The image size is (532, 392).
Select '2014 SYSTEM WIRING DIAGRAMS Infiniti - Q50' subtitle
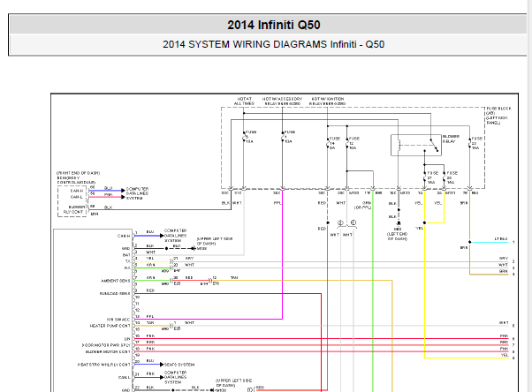point(273,44)
